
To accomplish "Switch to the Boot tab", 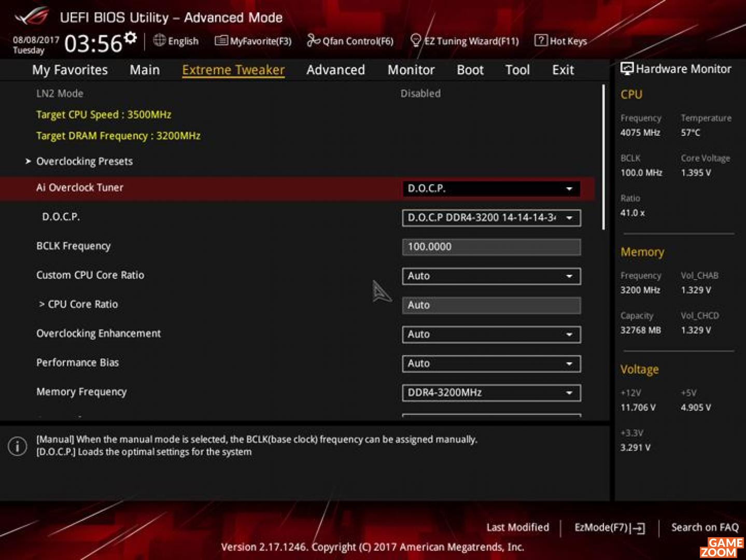I will click(470, 70).
